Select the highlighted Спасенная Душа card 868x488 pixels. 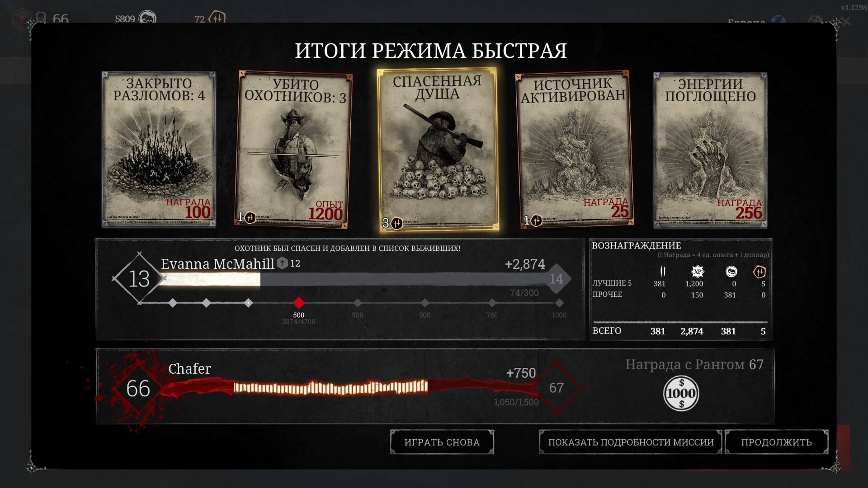(438, 149)
